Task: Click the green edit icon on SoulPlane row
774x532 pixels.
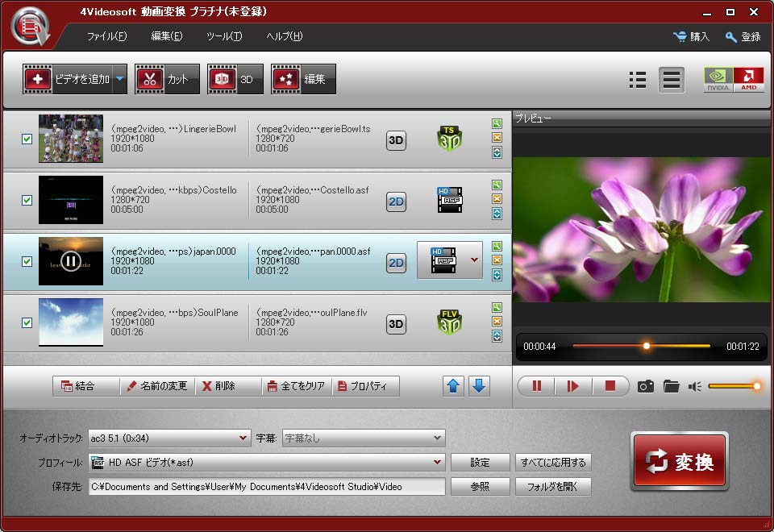Action: [x=497, y=307]
